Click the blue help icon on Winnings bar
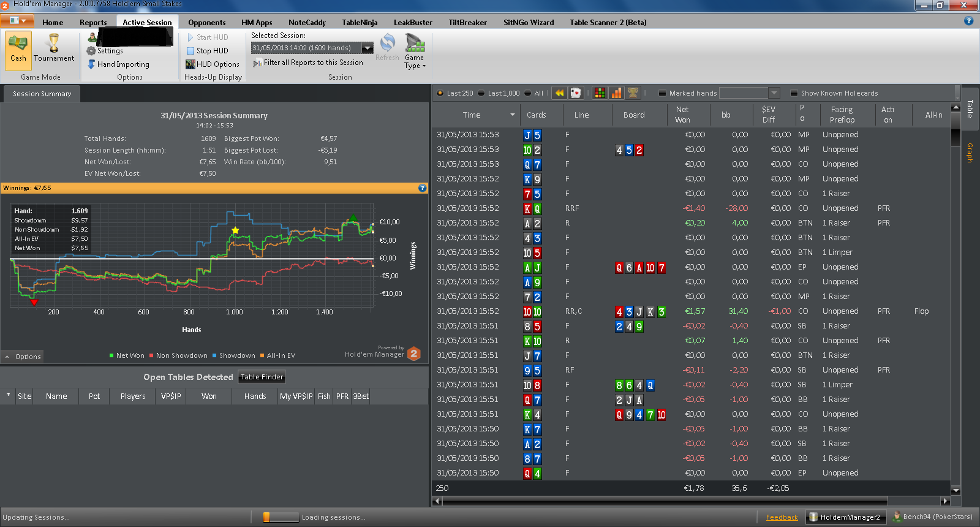The image size is (980, 527). click(x=422, y=188)
